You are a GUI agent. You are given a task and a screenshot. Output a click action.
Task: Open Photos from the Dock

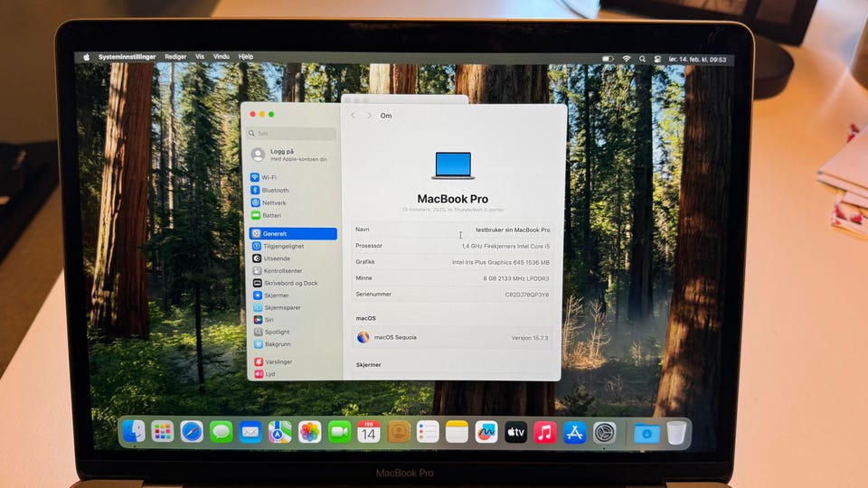(309, 432)
